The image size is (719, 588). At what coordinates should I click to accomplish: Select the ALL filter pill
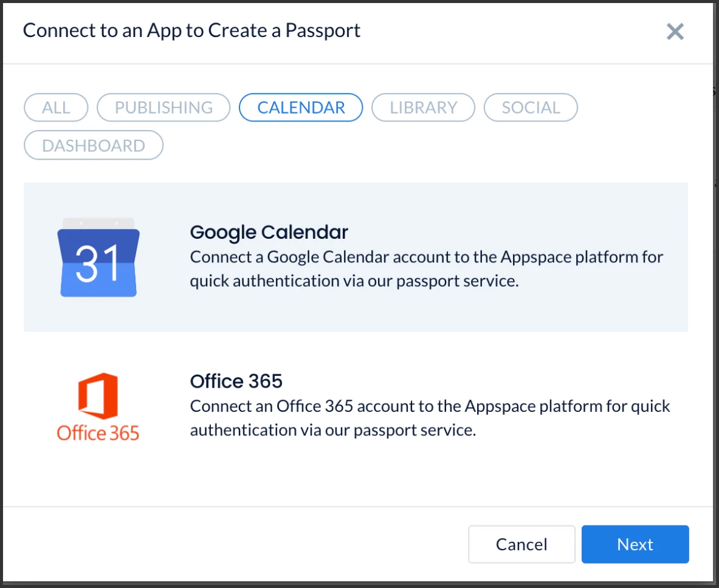pos(56,108)
